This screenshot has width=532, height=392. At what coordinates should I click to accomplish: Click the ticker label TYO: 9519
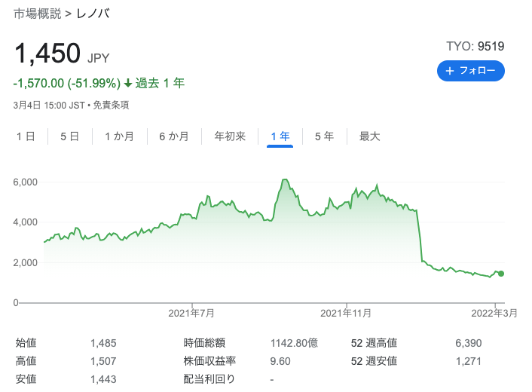pyautogui.click(x=475, y=46)
